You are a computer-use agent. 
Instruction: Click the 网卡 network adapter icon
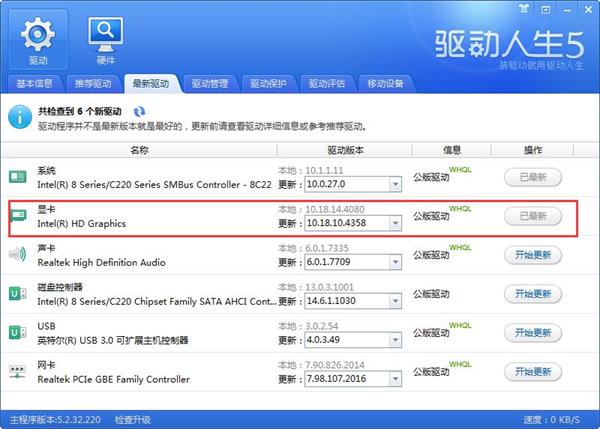(18, 372)
